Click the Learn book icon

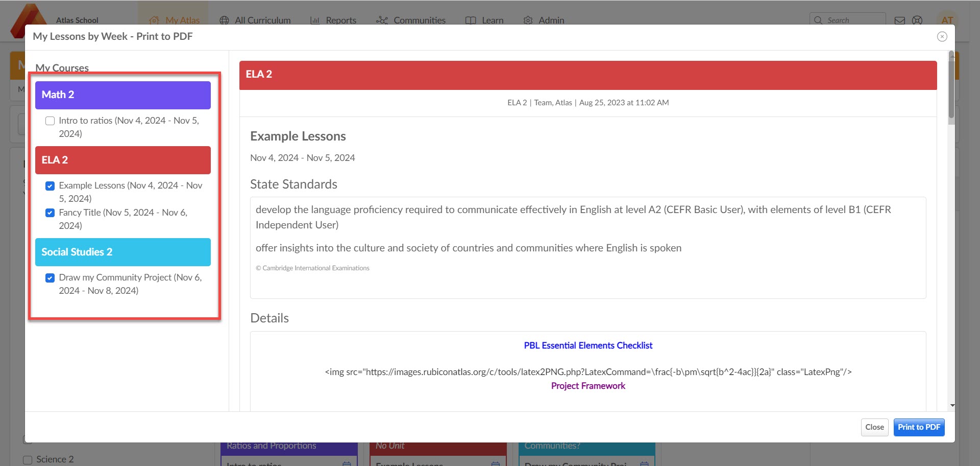tap(471, 20)
